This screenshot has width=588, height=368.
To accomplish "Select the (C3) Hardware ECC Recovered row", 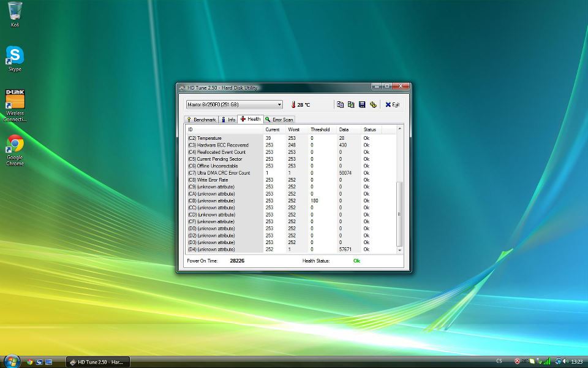I will 291,145.
